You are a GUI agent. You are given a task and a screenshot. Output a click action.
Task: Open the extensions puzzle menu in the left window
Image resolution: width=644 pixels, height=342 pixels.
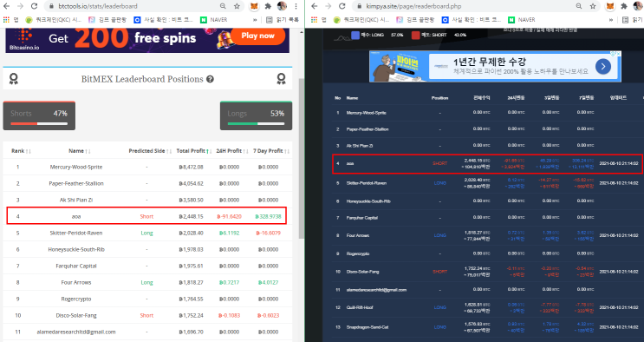pyautogui.click(x=268, y=6)
